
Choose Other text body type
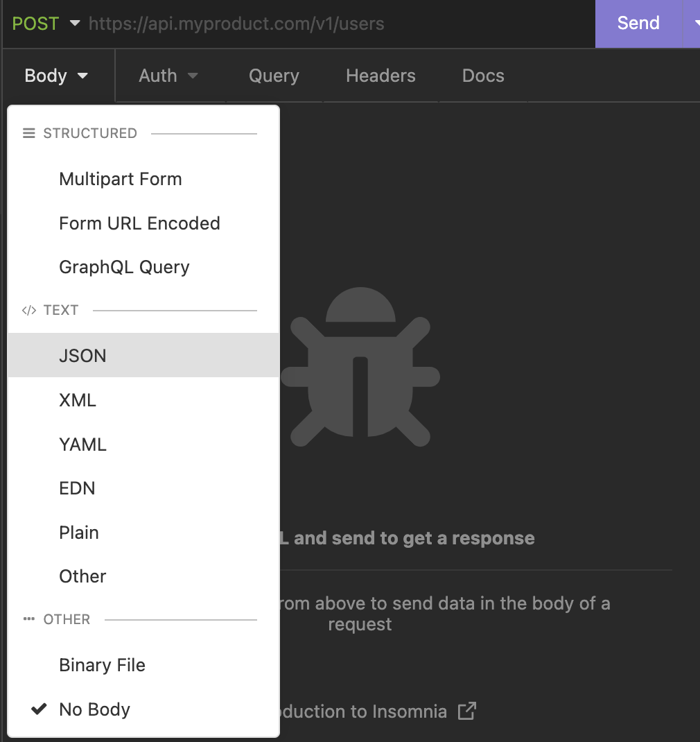(143, 576)
